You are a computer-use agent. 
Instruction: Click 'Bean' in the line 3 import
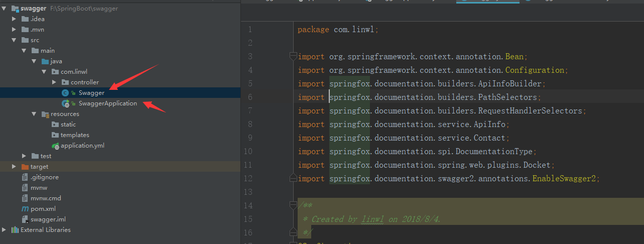[x=514, y=57]
